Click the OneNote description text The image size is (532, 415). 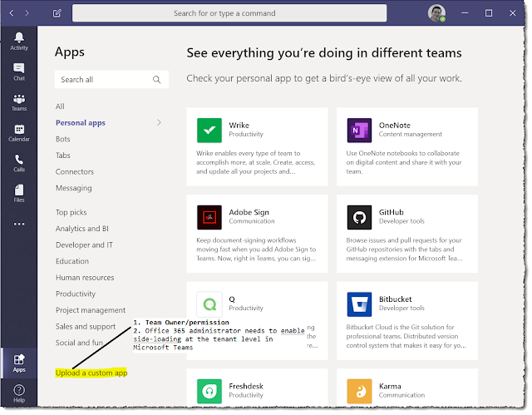404,162
